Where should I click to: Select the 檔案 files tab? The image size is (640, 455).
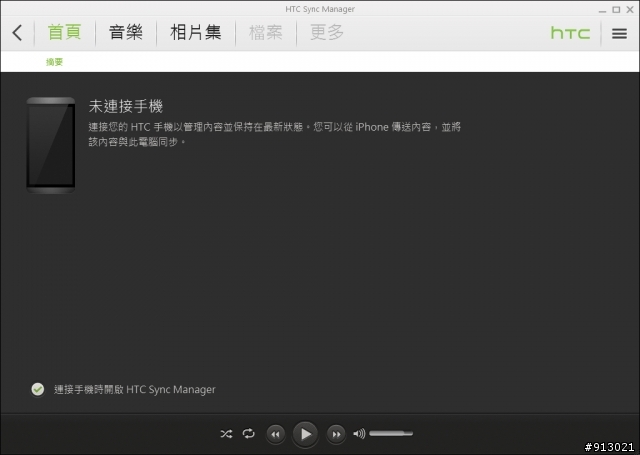tap(266, 32)
